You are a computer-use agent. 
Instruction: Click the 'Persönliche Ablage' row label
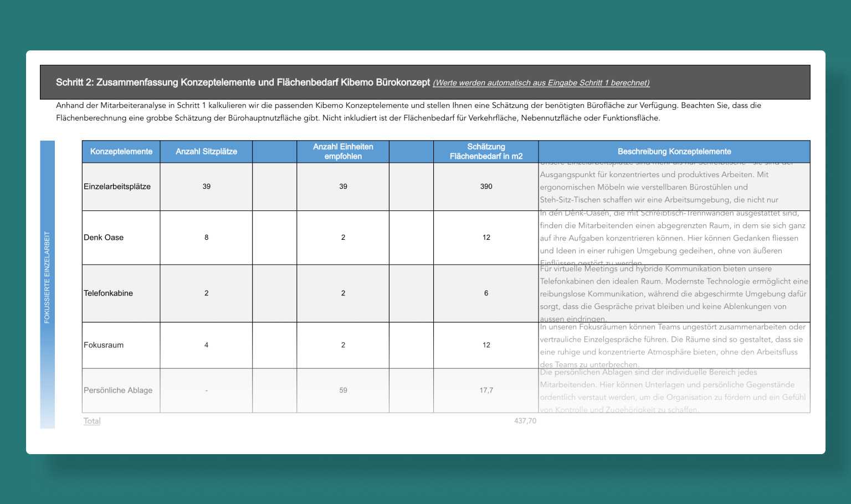tap(118, 390)
